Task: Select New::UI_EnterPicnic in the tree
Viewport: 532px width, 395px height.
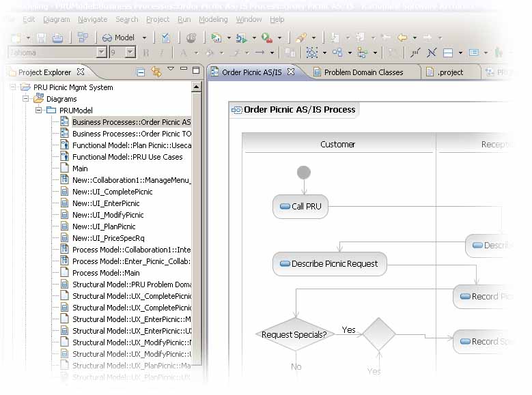Action: tap(106, 203)
